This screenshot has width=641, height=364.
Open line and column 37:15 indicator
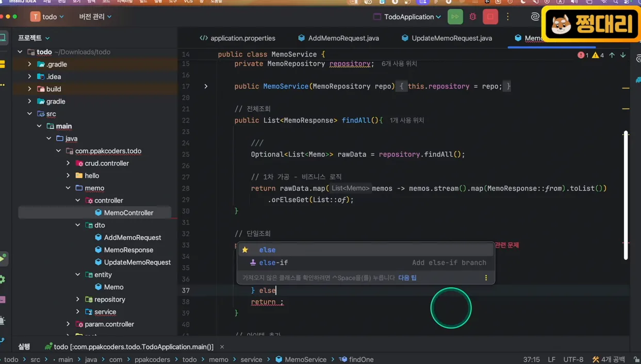click(532, 359)
